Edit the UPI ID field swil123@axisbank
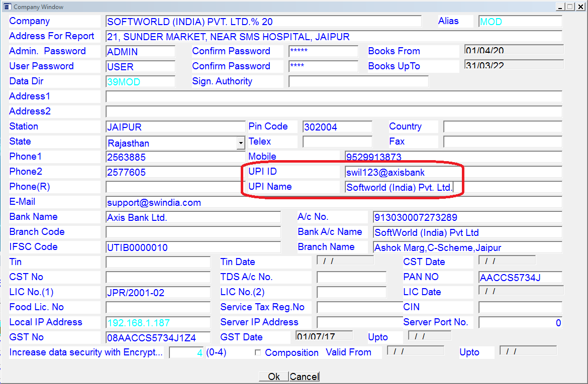Screen dimensions: 588x384 [x=453, y=172]
